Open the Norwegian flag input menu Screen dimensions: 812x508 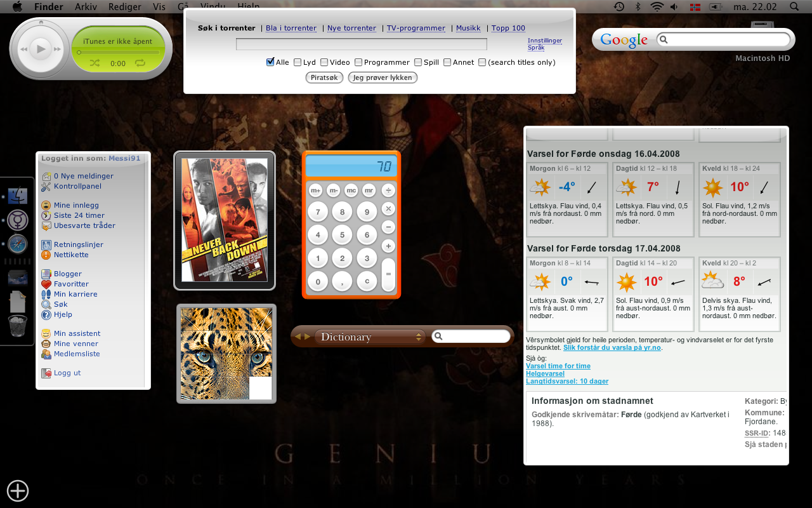tap(695, 7)
